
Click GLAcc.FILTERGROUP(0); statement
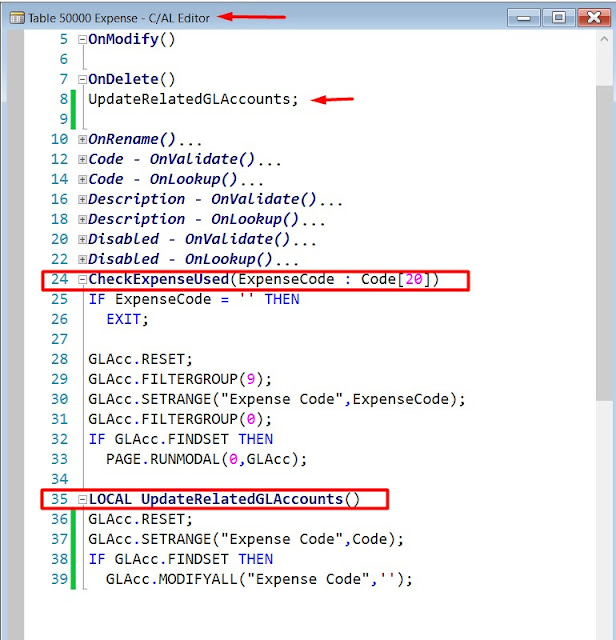click(x=180, y=419)
